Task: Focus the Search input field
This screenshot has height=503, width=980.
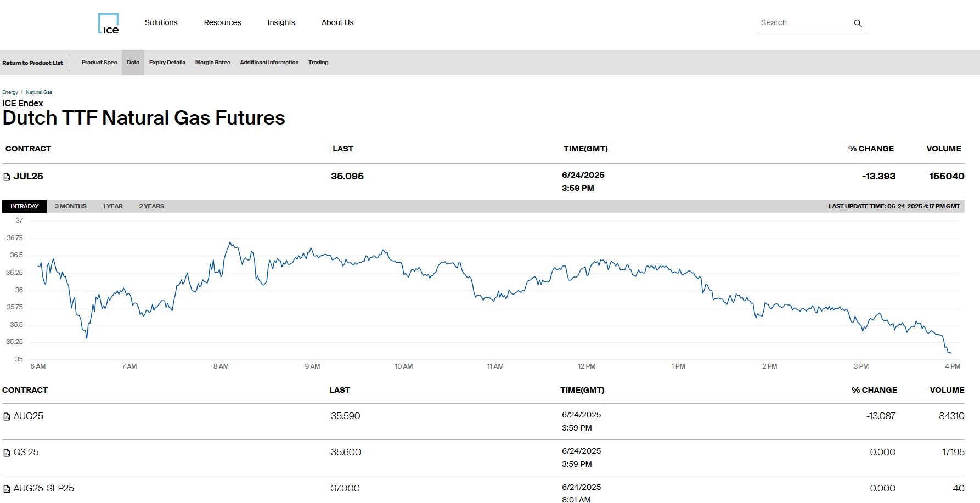Action: click(804, 22)
